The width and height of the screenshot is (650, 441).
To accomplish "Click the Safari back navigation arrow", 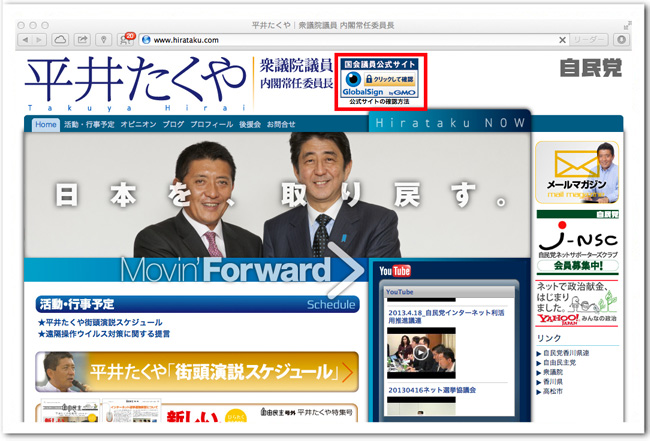I will point(27,39).
